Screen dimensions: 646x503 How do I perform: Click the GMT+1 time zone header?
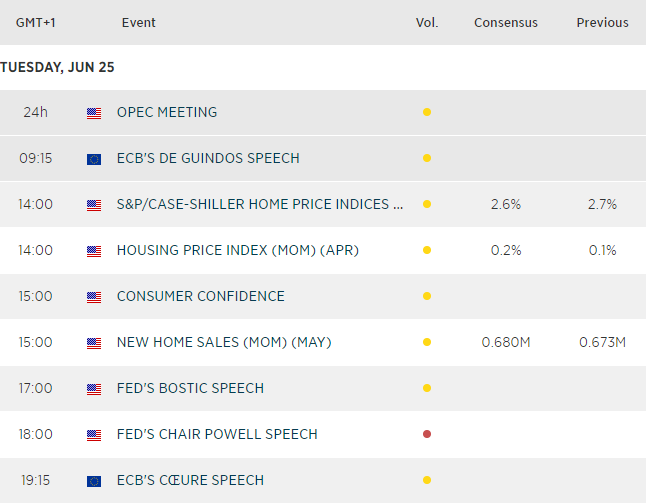point(35,22)
